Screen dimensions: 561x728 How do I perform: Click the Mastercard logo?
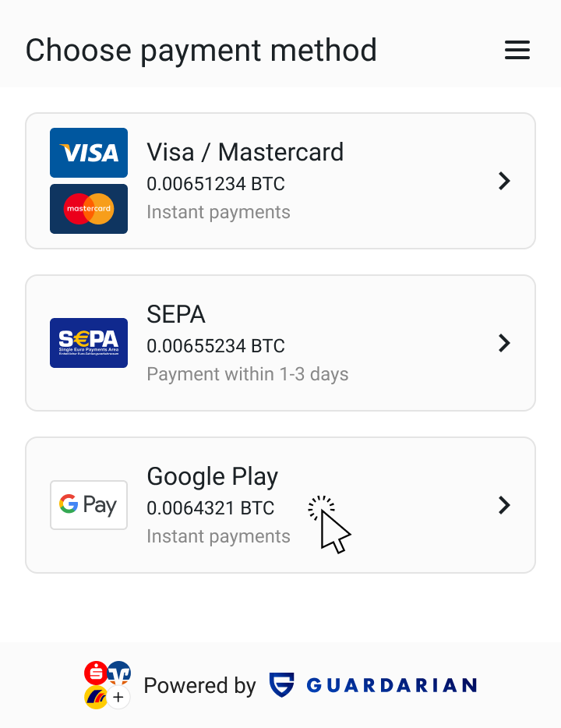(x=89, y=209)
